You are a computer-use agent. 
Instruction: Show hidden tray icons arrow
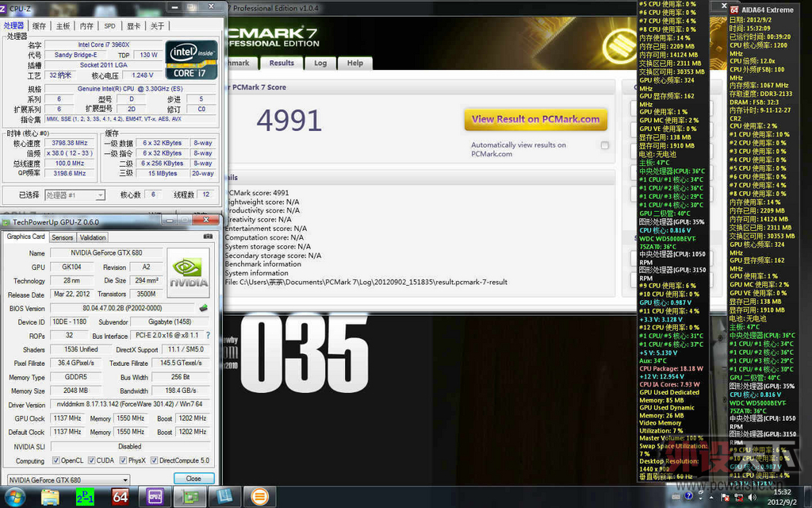tap(711, 497)
